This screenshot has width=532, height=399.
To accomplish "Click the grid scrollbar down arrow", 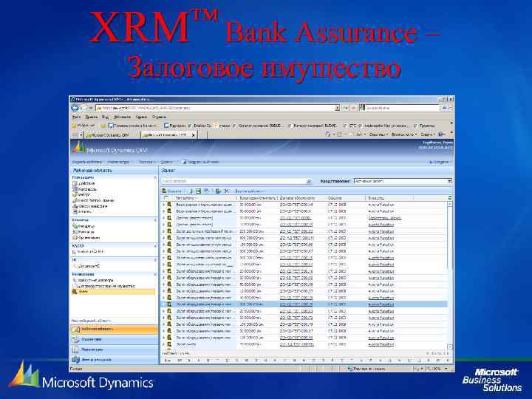I will (449, 347).
